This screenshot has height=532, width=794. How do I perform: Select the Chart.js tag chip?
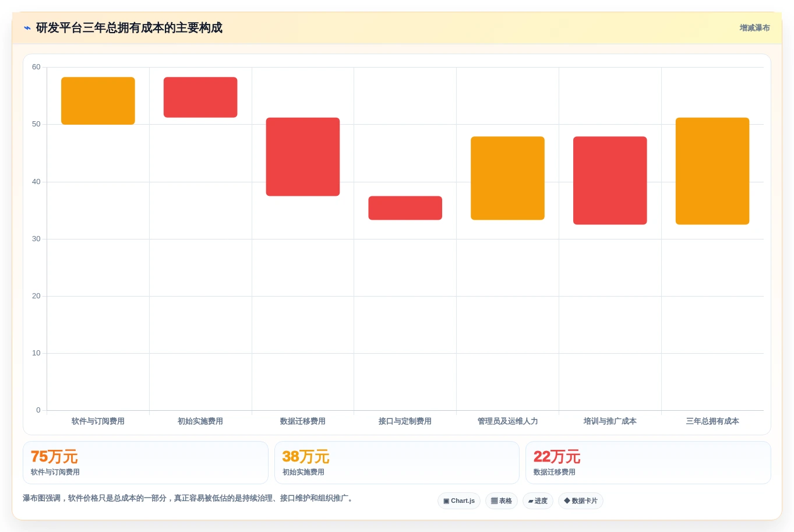[459, 501]
